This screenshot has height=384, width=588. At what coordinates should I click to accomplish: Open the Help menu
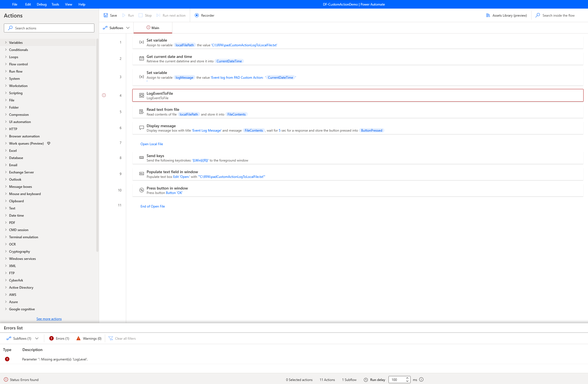[x=82, y=4]
